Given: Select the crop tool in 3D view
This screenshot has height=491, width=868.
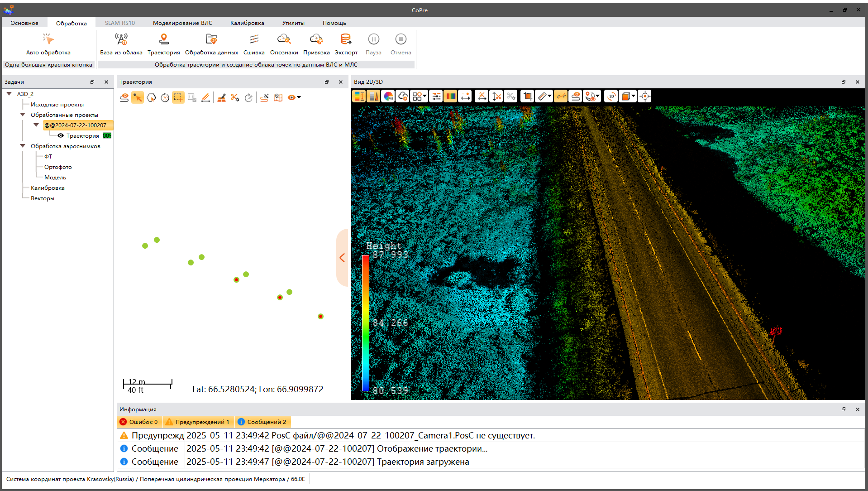Looking at the screenshot, I should click(x=527, y=96).
